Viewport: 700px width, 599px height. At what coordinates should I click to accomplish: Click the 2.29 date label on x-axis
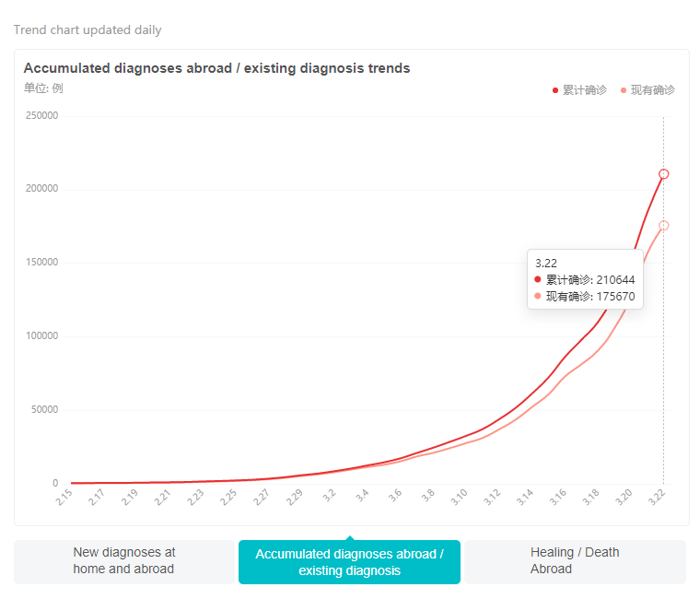click(x=294, y=498)
